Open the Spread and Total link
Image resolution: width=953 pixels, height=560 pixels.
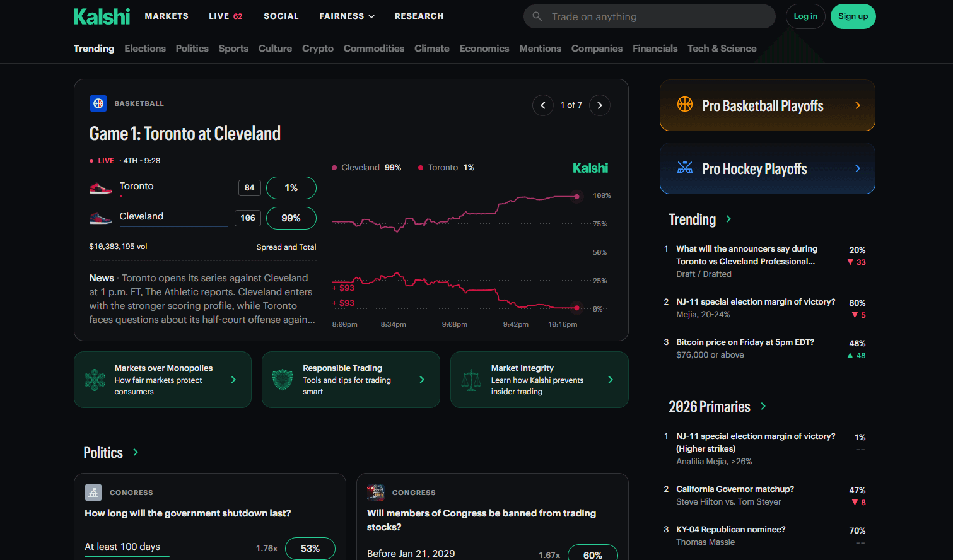pos(286,247)
